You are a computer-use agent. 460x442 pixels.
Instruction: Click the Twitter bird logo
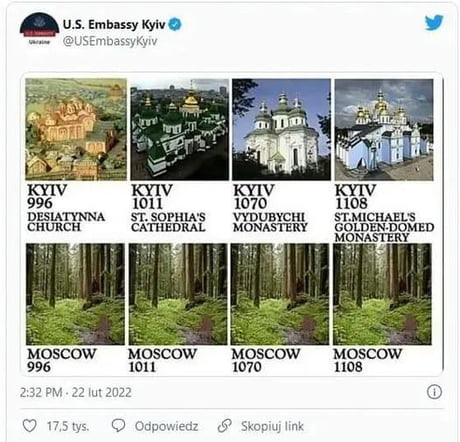(434, 23)
